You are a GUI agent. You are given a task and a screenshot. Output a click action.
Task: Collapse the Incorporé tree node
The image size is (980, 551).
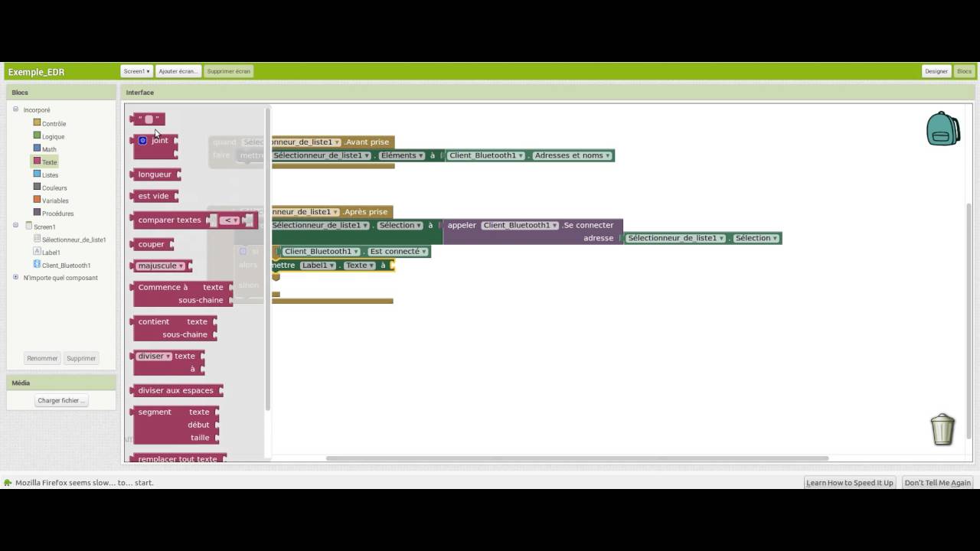click(x=15, y=109)
